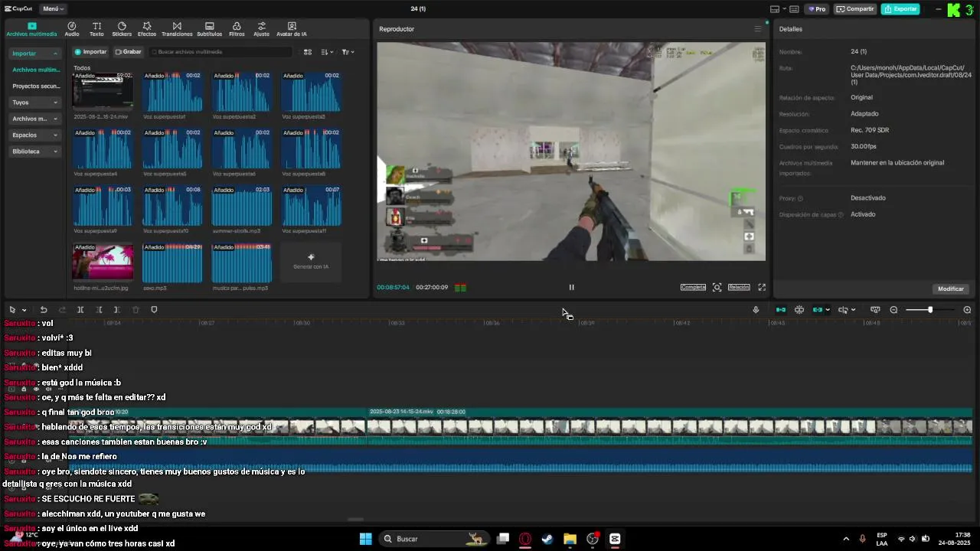Viewport: 980px width, 551px height.
Task: Click the redo arrow in timeline toolbar
Action: point(62,310)
